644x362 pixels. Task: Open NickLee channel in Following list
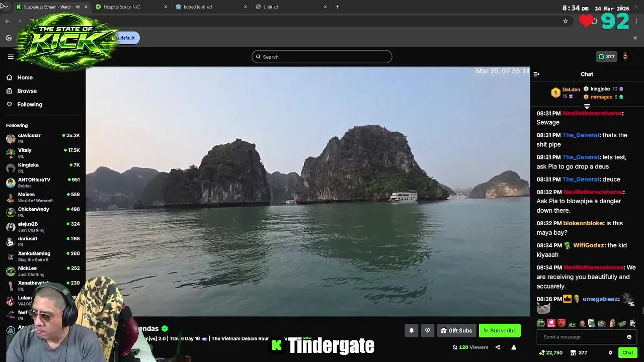(x=43, y=271)
